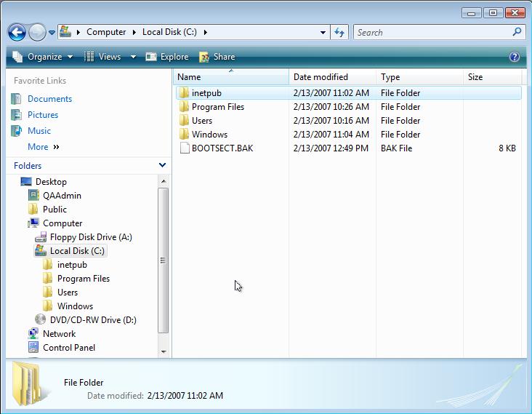Select Users in the folder tree
Image resolution: width=532 pixels, height=414 pixels.
click(x=67, y=292)
